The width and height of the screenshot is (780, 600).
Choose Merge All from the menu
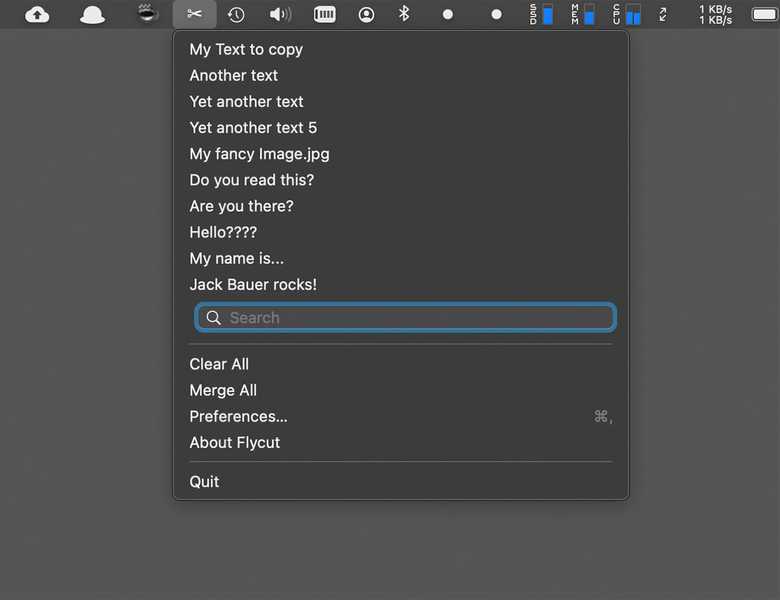click(223, 390)
